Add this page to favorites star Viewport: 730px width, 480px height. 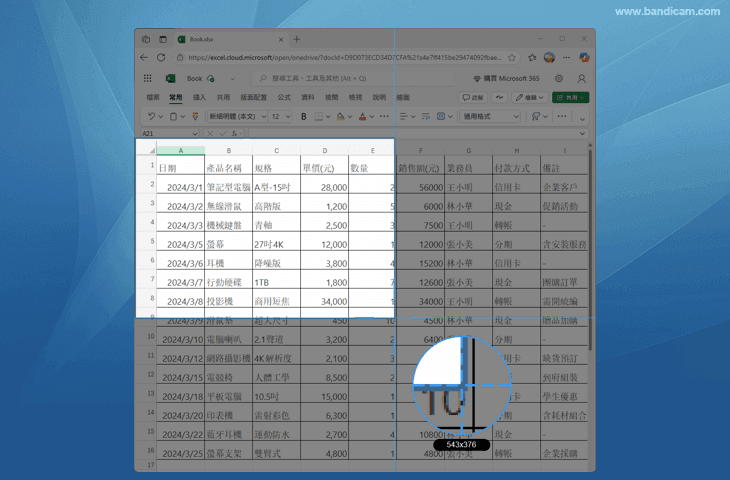click(512, 57)
